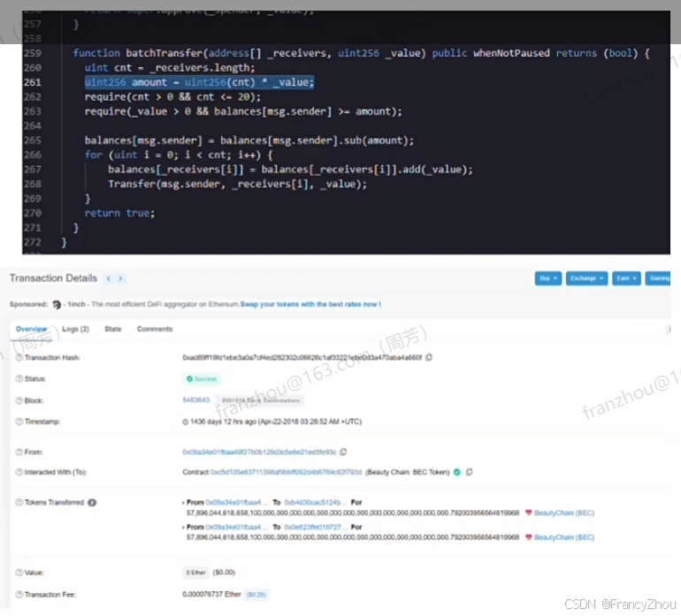This screenshot has width=681, height=616.
Task: Copy the transaction hash with its copy icon
Action: click(x=429, y=357)
